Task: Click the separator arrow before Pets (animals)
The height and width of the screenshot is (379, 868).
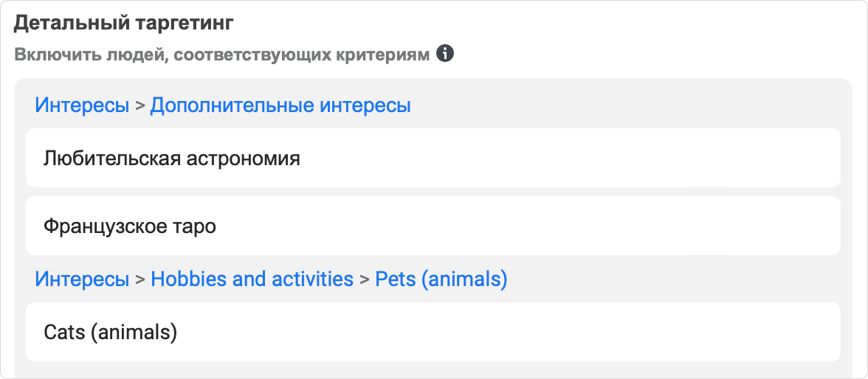Action: pos(364,280)
